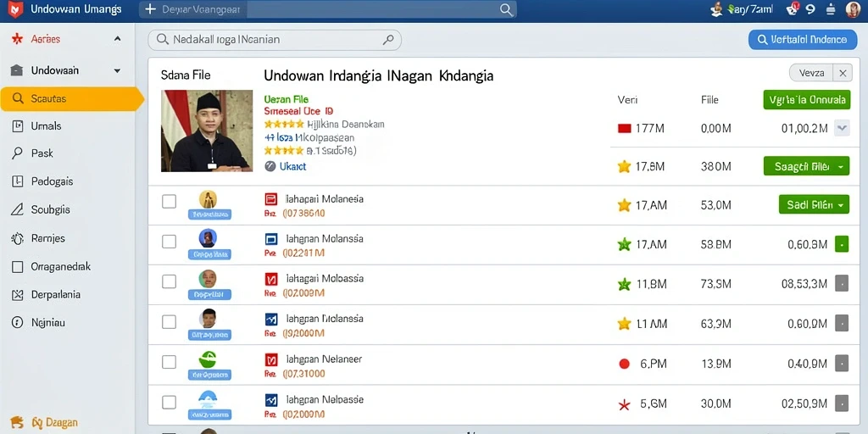868x434 pixels.
Task: Tick the checkbox for row (02241M
Action: (x=169, y=242)
